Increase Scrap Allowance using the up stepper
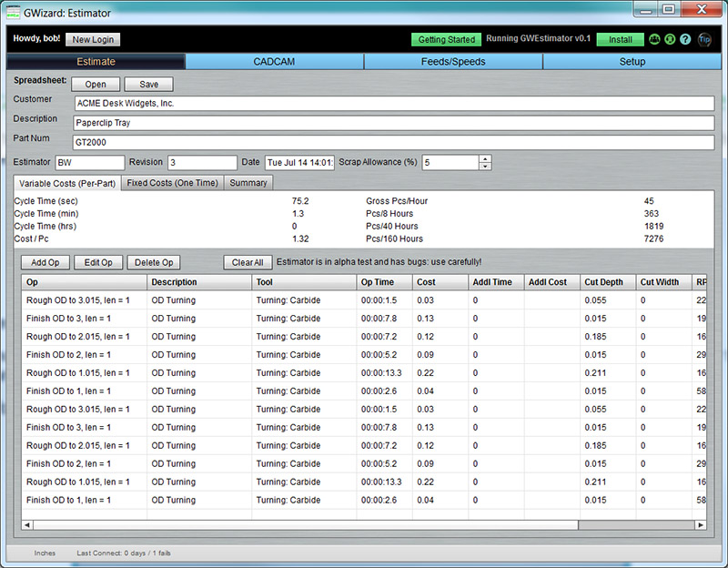This screenshot has height=568, width=728. click(x=484, y=157)
